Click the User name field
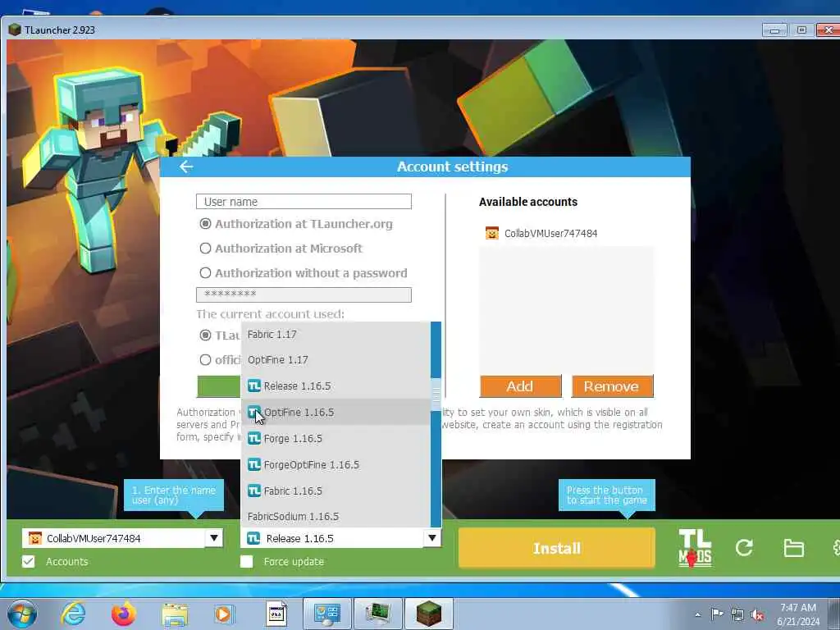The width and height of the screenshot is (840, 630). click(x=304, y=202)
